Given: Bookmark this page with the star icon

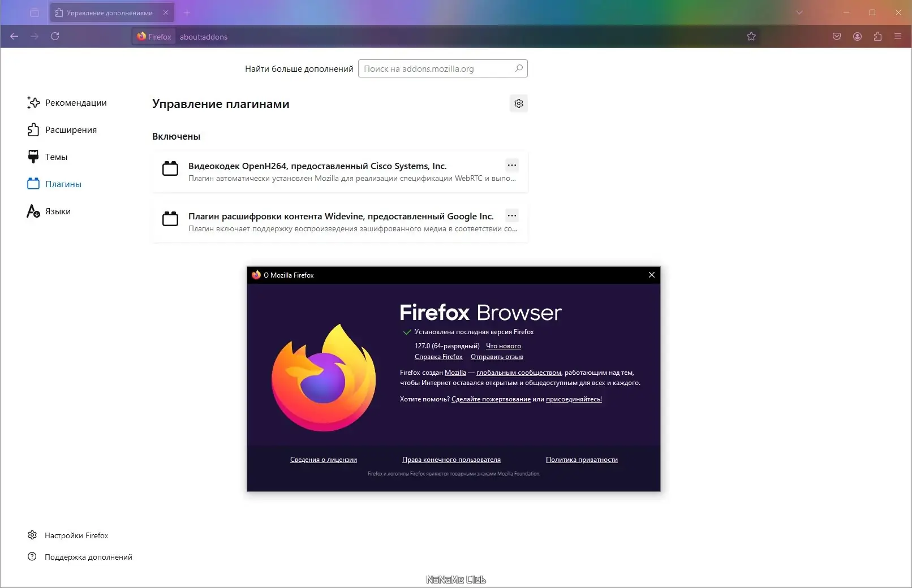Looking at the screenshot, I should click(751, 36).
